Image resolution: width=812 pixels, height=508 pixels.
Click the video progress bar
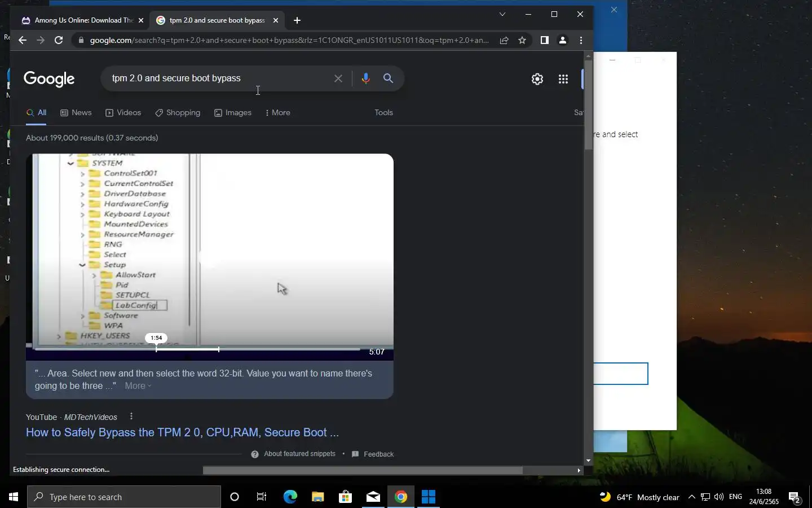(x=197, y=349)
